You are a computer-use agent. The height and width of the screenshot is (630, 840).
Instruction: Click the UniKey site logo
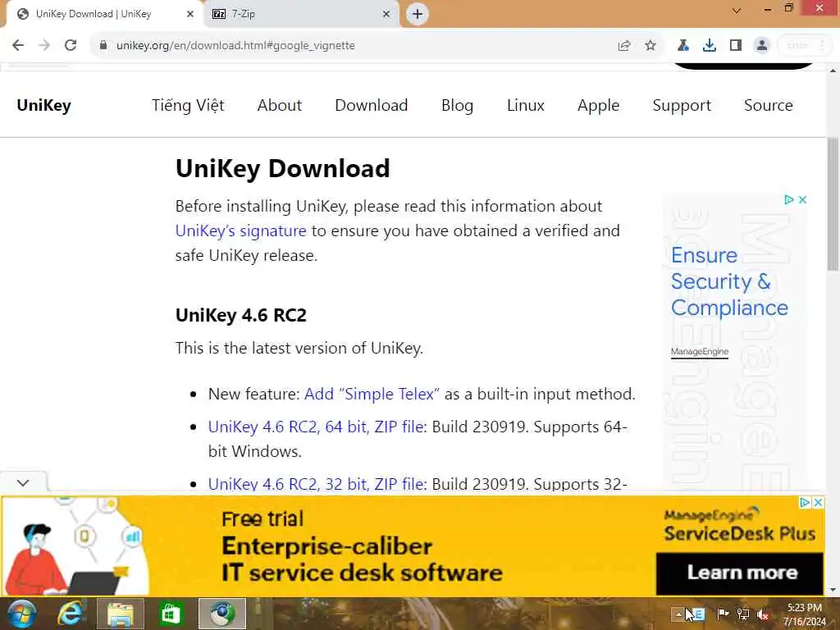44,106
